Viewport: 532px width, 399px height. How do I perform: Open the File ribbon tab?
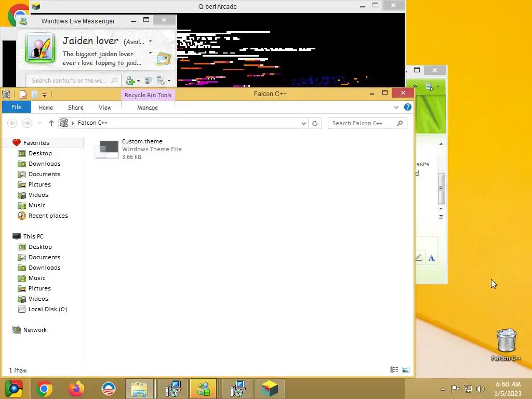[x=16, y=107]
